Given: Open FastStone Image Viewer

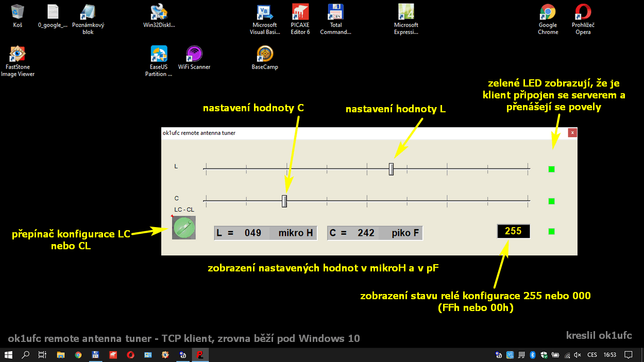Looking at the screenshot, I should 17,54.
